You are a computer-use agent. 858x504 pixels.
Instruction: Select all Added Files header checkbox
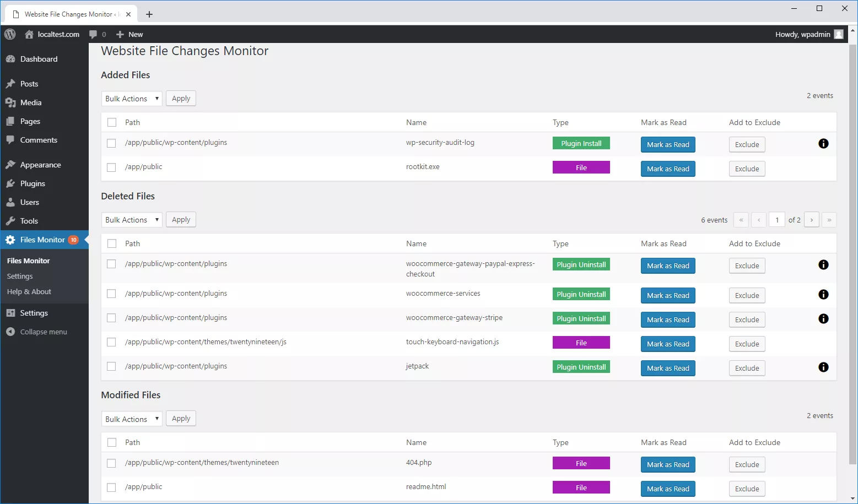point(112,122)
